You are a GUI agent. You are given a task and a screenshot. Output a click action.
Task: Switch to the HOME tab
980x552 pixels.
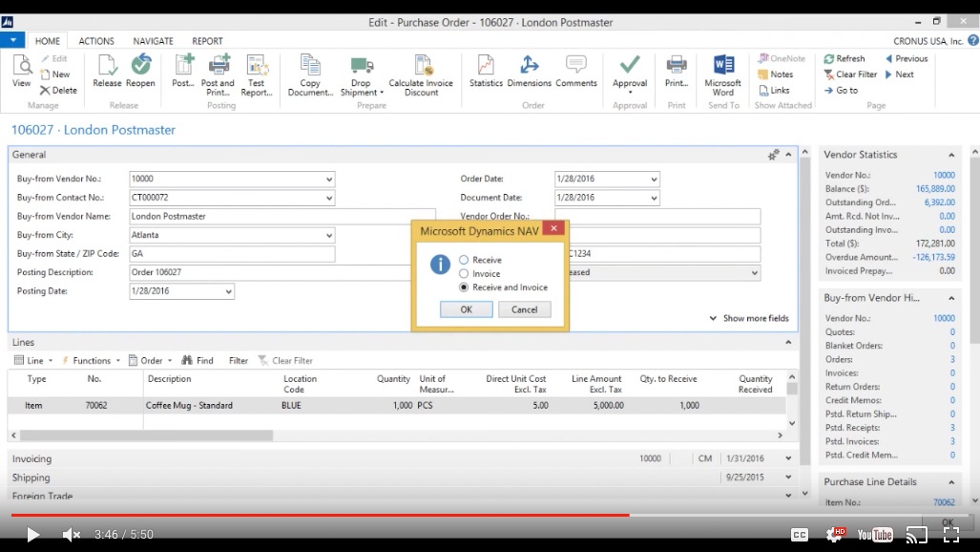pyautogui.click(x=48, y=41)
